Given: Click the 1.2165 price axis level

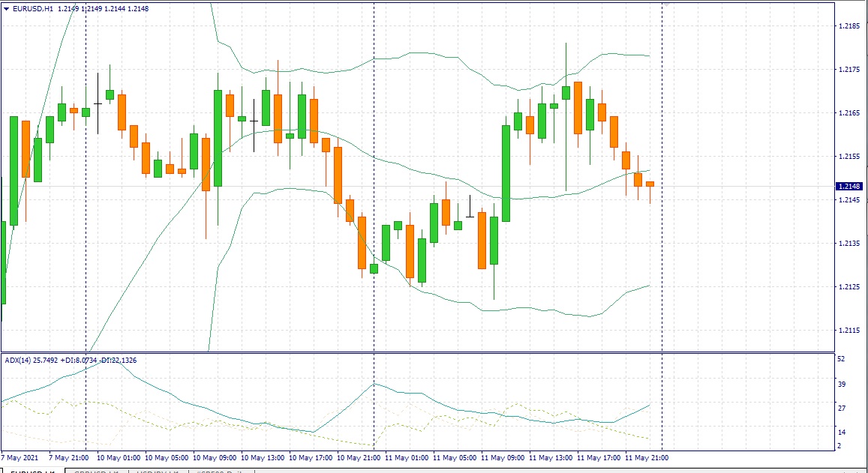Looking at the screenshot, I should [x=850, y=113].
